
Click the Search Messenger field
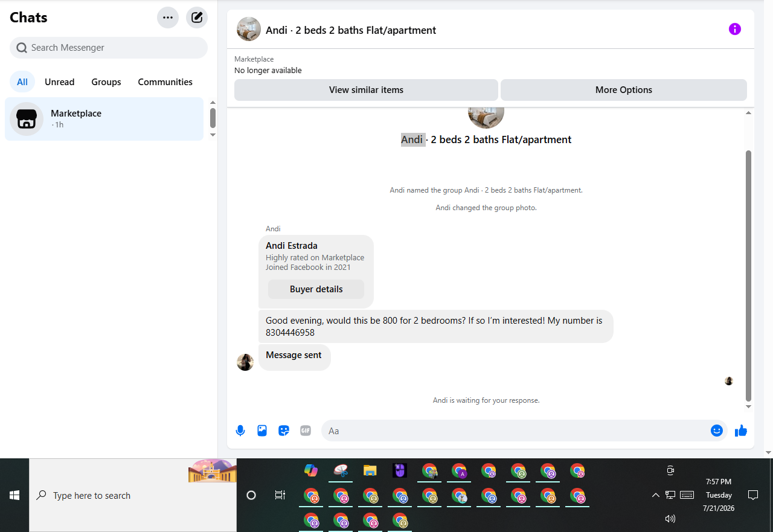point(109,48)
